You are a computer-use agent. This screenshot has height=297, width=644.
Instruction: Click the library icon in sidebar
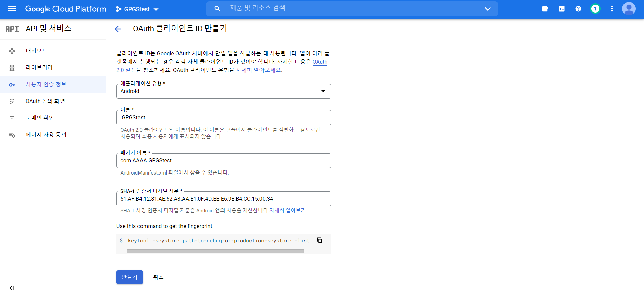click(x=12, y=68)
